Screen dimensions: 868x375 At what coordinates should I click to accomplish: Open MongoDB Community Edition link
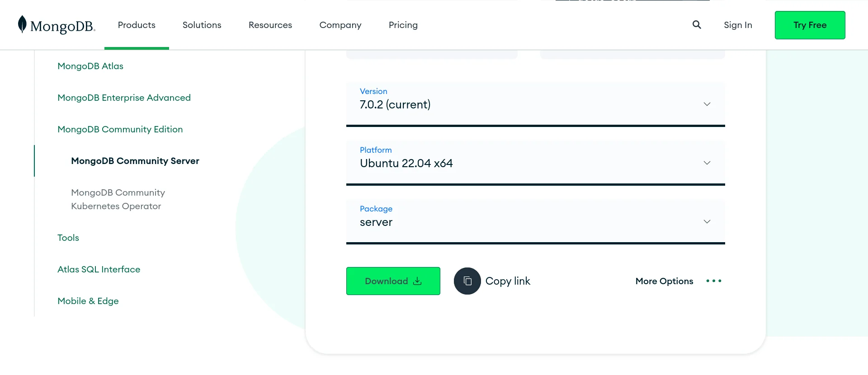(120, 129)
